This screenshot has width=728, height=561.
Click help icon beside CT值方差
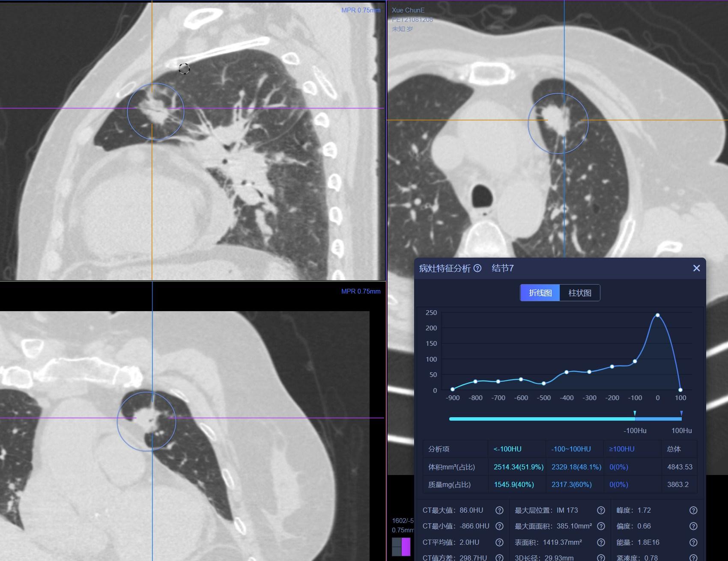pos(499,558)
